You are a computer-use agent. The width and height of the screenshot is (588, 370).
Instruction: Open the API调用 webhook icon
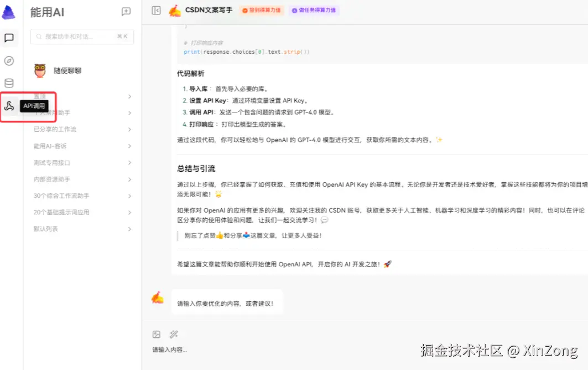tap(9, 106)
